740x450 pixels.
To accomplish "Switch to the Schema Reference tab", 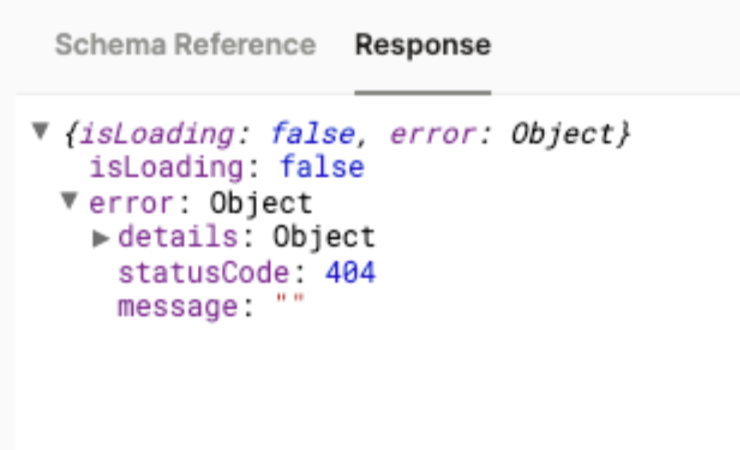I will pyautogui.click(x=185, y=45).
